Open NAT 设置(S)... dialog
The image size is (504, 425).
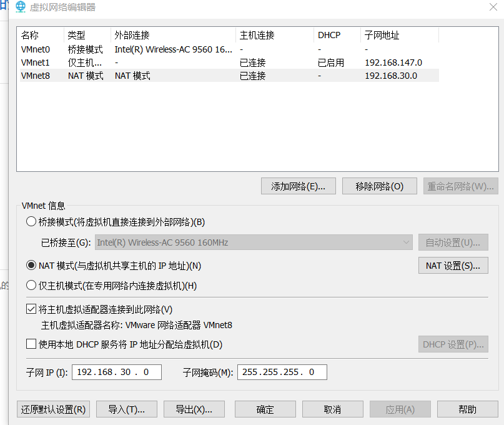pyautogui.click(x=453, y=266)
